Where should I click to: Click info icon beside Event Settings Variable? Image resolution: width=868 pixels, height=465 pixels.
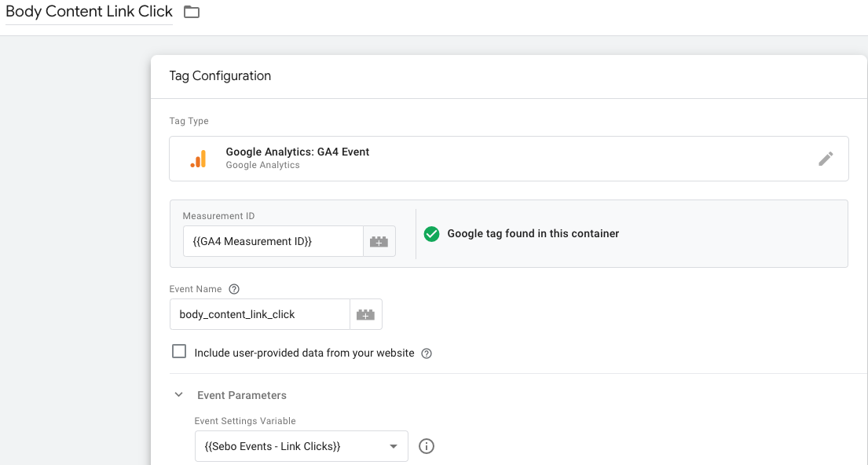pos(427,446)
